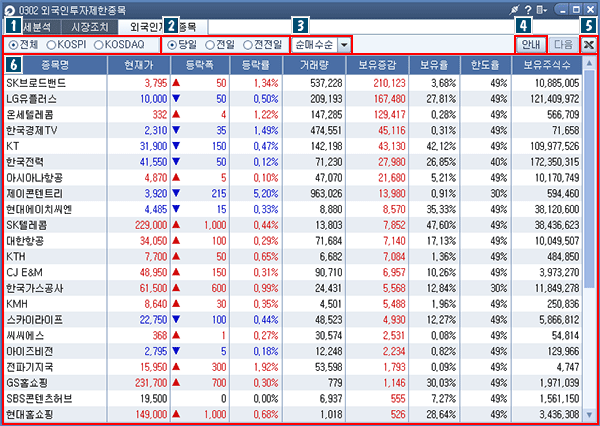
Task: Click GS홈쇼핑 price 231,700
Action: (x=151, y=383)
